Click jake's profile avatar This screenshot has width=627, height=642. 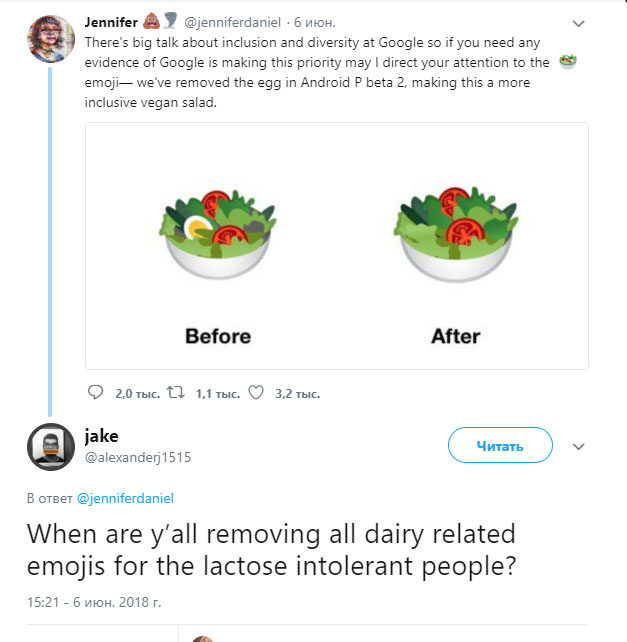pyautogui.click(x=50, y=446)
